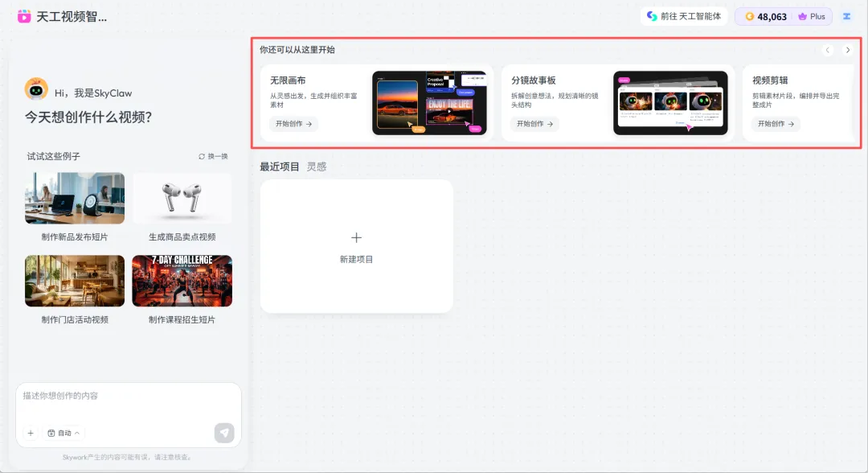The image size is (868, 473).
Task: Open the top-right blue sidebar toggle icon
Action: 846,17
